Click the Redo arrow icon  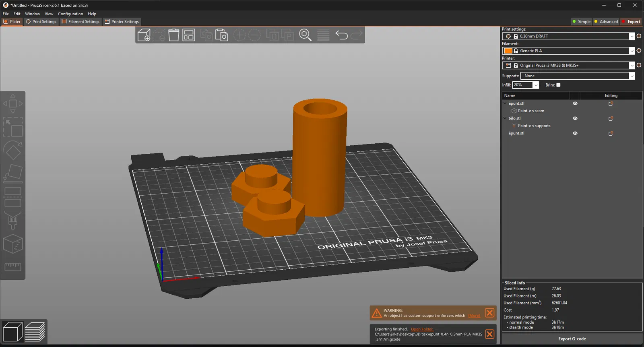(x=357, y=35)
